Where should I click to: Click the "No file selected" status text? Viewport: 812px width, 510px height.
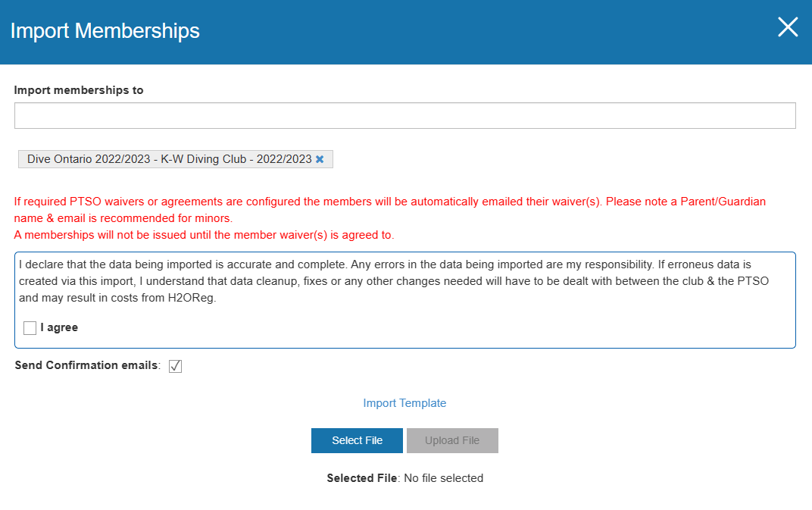tap(443, 478)
